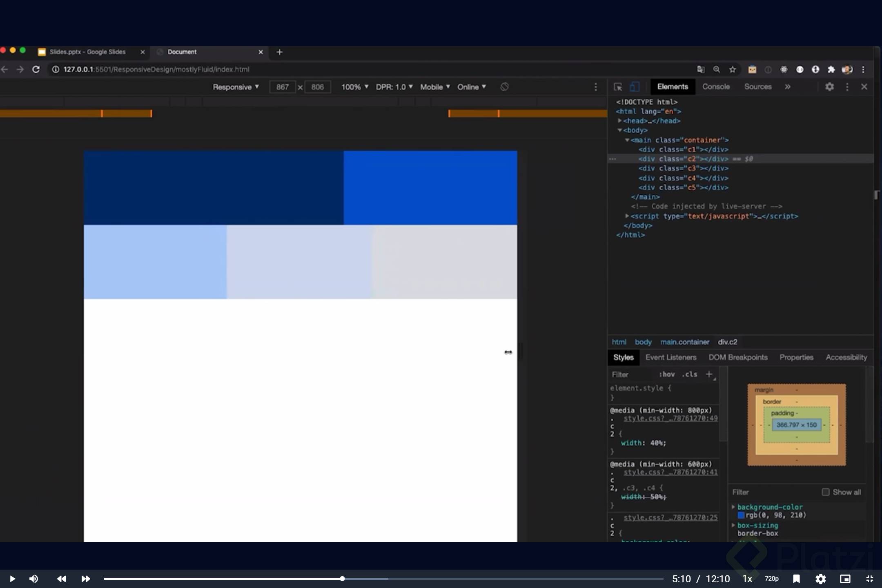This screenshot has width=882, height=588.
Task: Open a new browser tab
Action: 279,52
